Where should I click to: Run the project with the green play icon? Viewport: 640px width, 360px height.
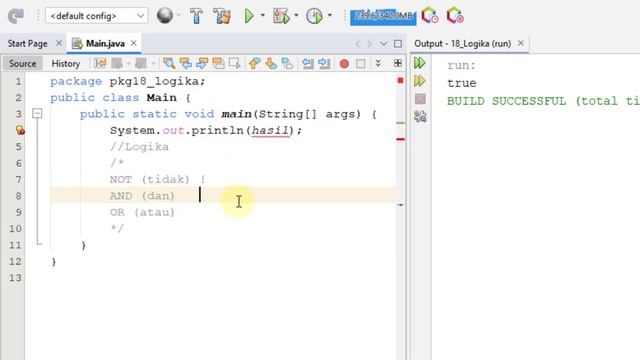pos(249,16)
